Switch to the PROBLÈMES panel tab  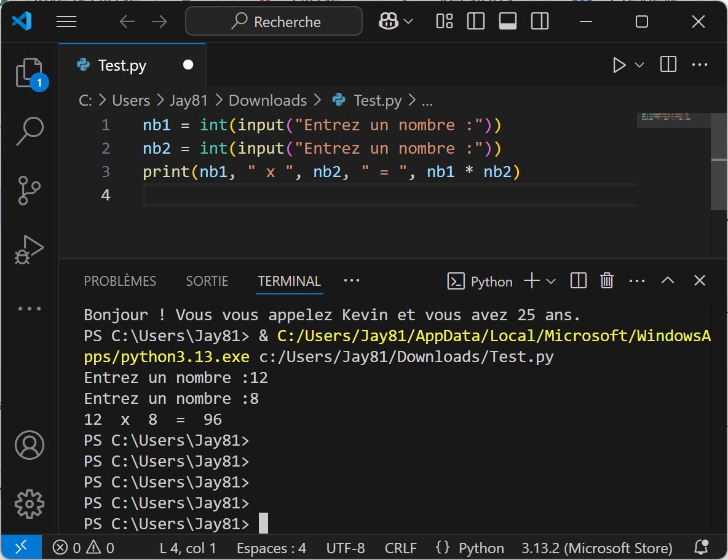click(x=120, y=281)
